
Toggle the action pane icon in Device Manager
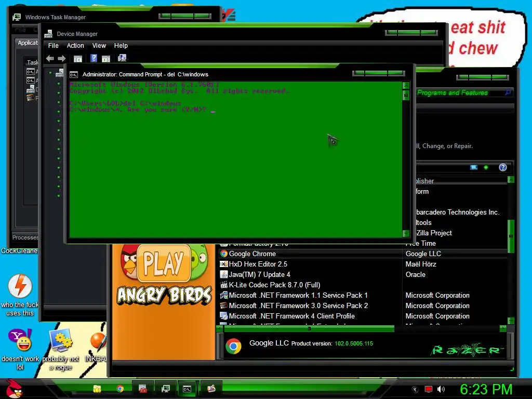(x=106, y=59)
